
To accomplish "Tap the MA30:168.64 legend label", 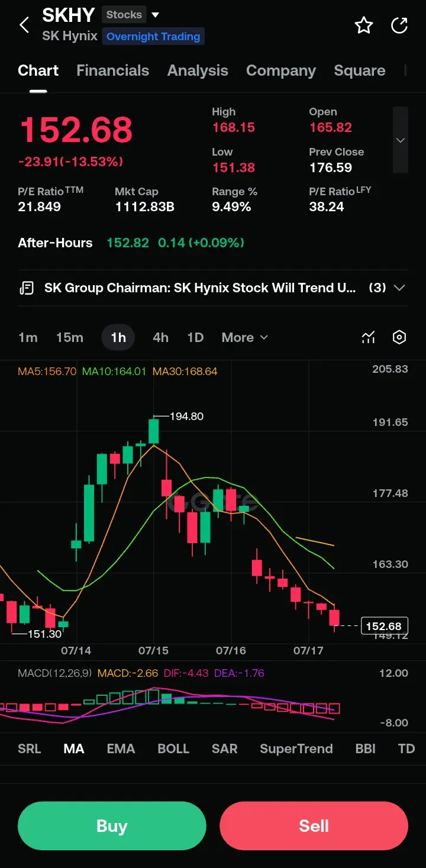I will 185,372.
